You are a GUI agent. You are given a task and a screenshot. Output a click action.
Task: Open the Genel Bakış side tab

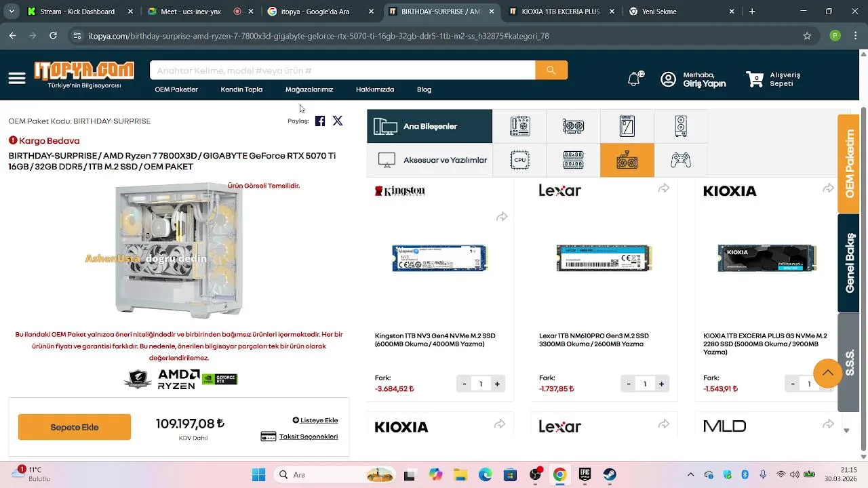849,263
